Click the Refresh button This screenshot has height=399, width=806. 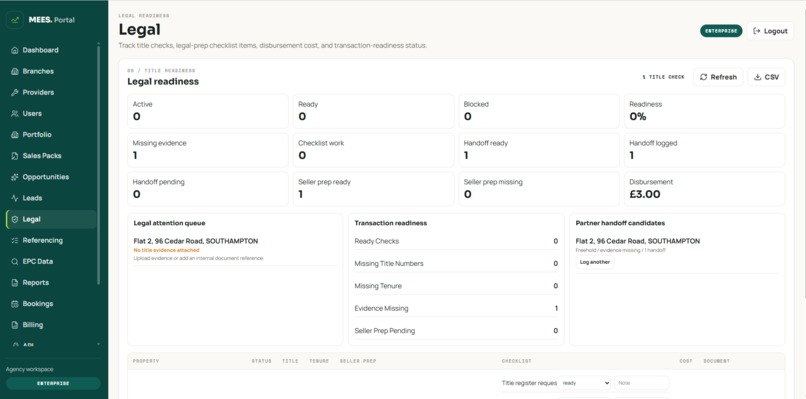tap(718, 77)
